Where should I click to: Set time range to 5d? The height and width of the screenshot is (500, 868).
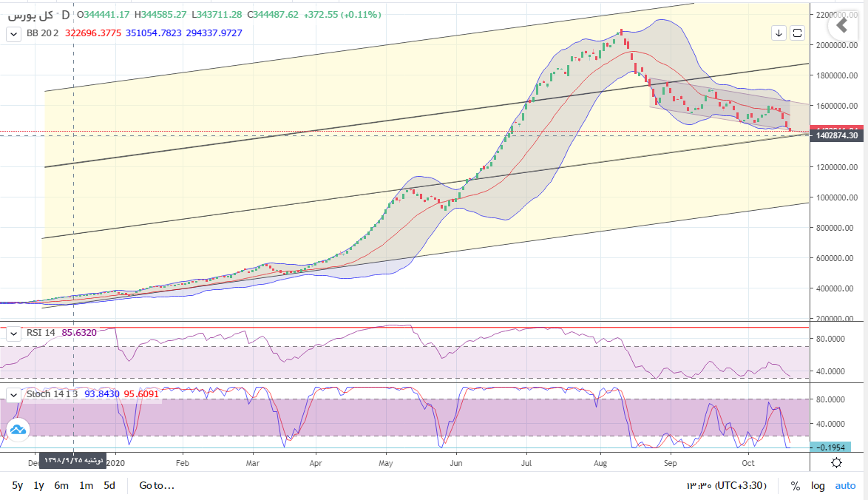point(109,486)
